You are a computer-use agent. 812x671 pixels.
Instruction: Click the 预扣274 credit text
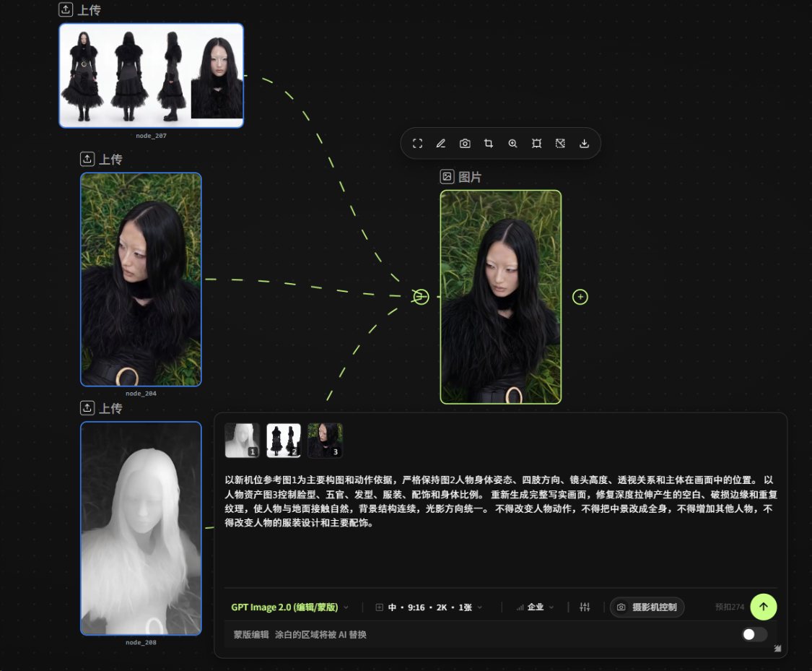729,607
